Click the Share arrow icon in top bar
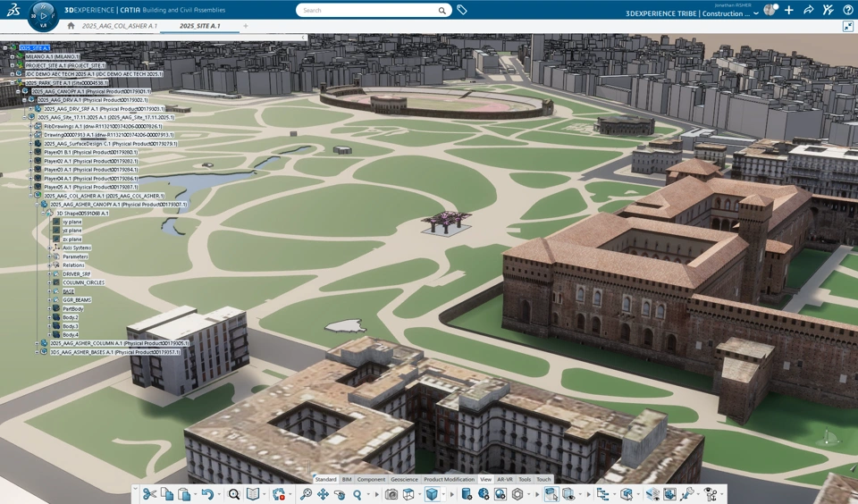 (x=808, y=10)
